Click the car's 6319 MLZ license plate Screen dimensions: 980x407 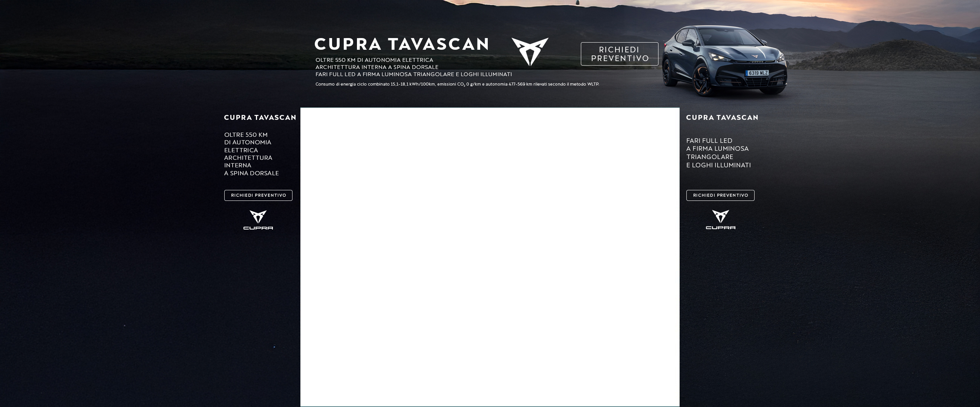(x=757, y=73)
